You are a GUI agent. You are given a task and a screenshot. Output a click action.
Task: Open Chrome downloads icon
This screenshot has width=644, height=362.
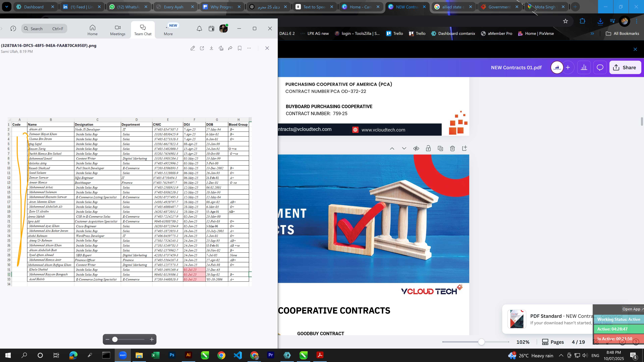click(x=600, y=21)
